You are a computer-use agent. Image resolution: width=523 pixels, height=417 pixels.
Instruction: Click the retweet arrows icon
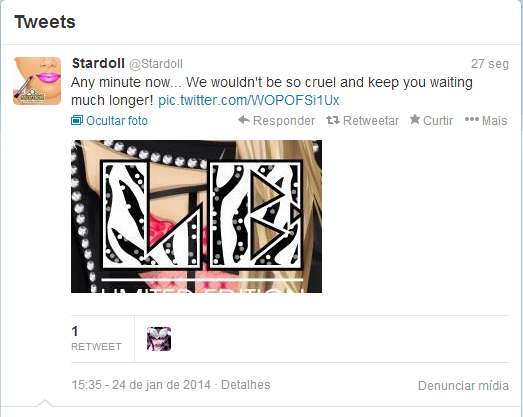coord(333,120)
